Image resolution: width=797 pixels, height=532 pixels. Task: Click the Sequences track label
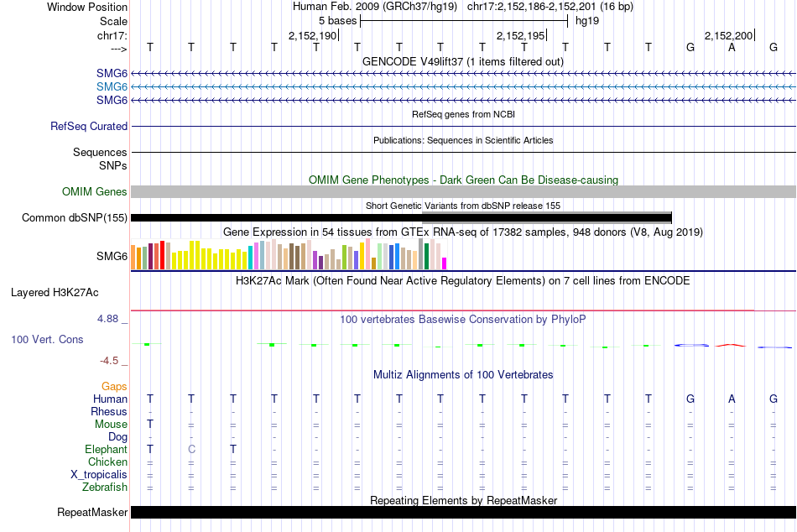(x=100, y=152)
